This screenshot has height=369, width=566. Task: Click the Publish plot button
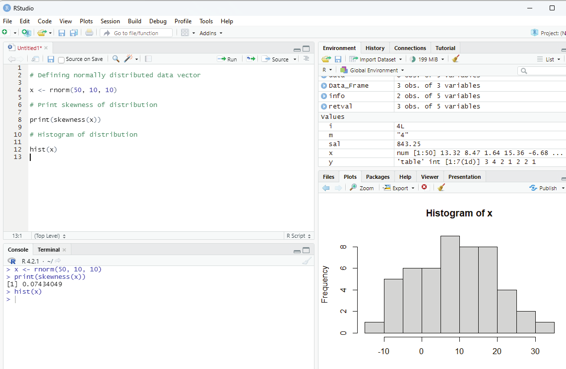click(543, 188)
